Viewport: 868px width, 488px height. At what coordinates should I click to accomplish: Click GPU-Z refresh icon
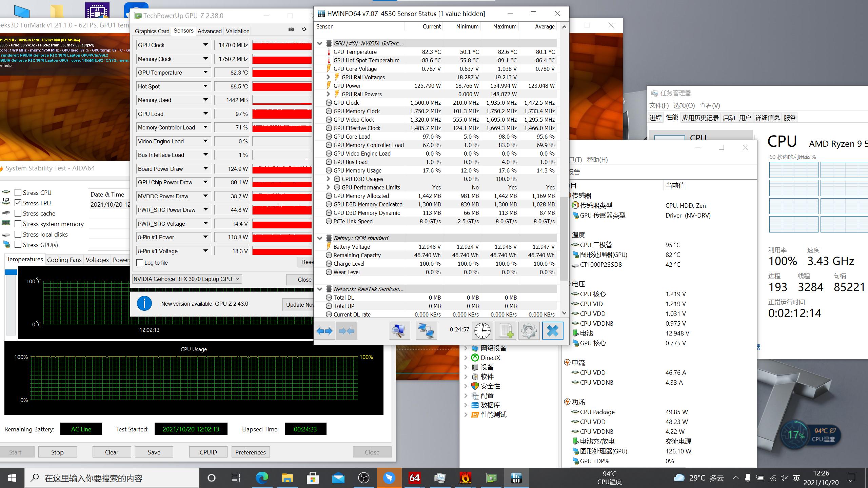click(304, 29)
